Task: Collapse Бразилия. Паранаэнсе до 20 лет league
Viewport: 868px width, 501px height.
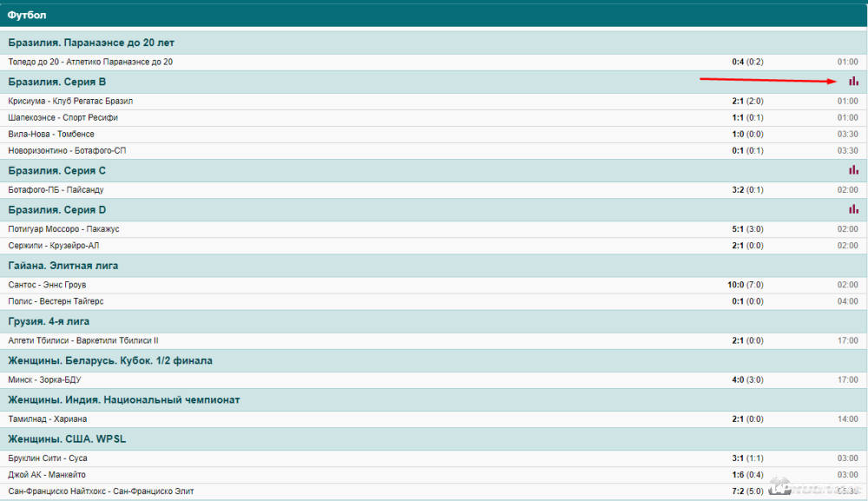Action: click(90, 42)
